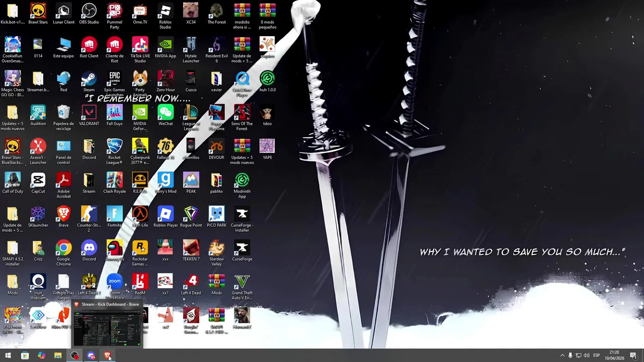Select the Epic Games Launcher icon
This screenshot has height=362, width=644.
[114, 83]
